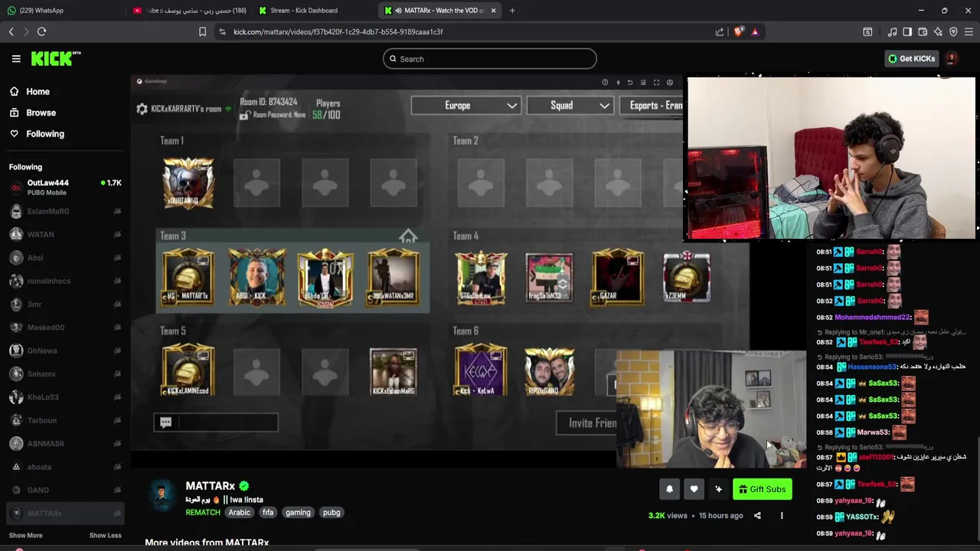Open new browser tab with plus

point(512,10)
